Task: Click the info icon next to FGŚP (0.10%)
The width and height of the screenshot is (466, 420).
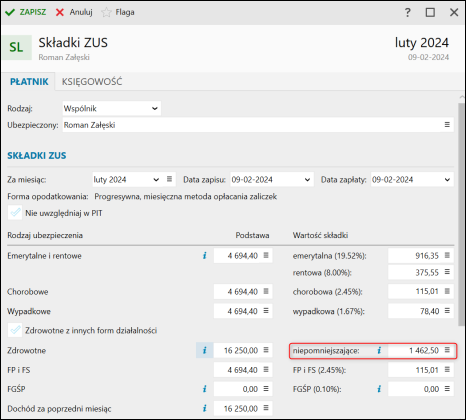Action: pyautogui.click(x=379, y=389)
